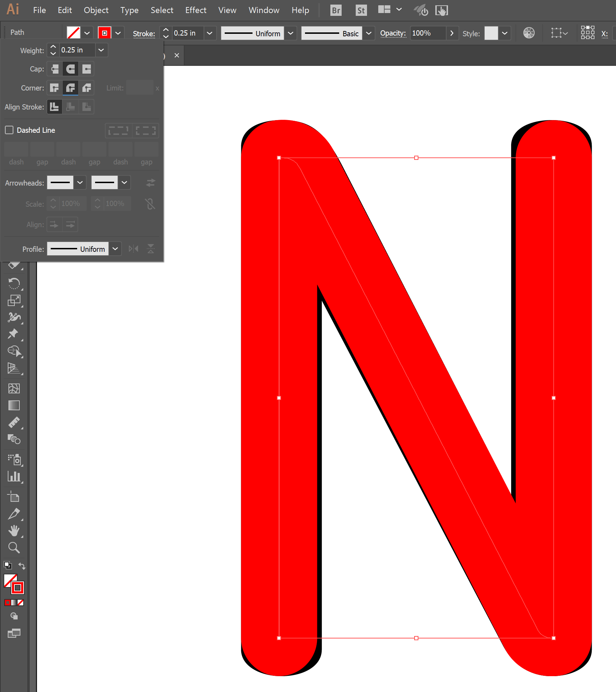Enable the Dashed Line option
616x692 pixels.
[9, 130]
